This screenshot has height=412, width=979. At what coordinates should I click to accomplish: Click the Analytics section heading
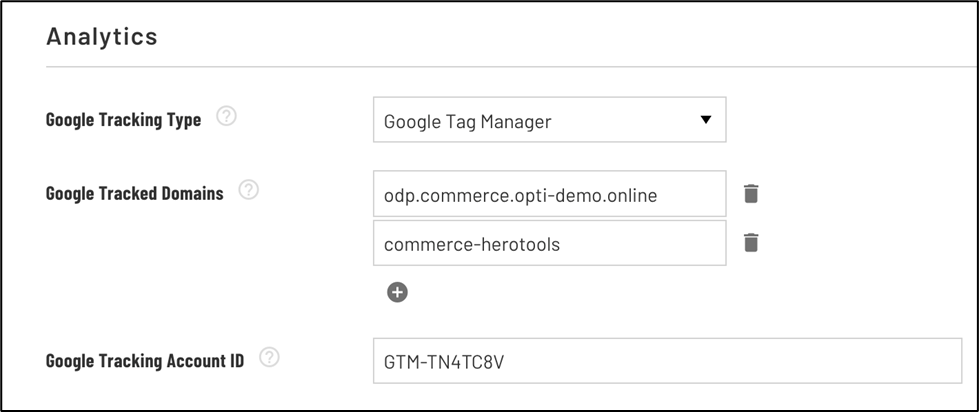[x=102, y=37]
